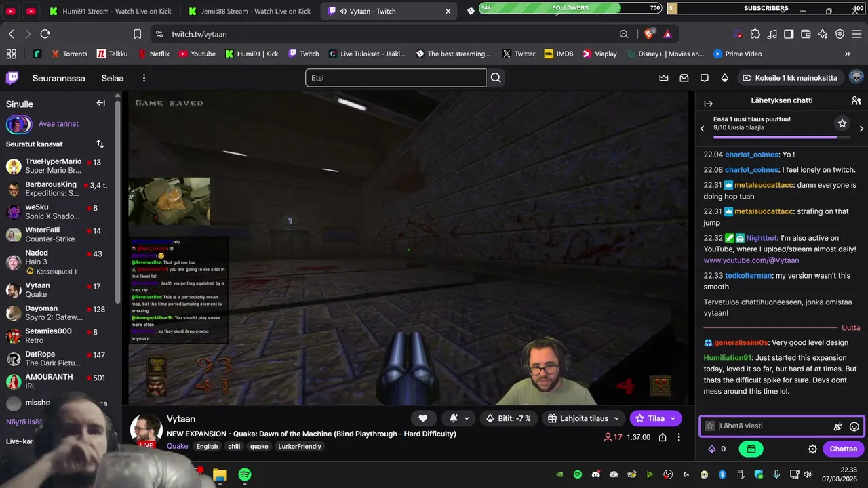868x488 pixels.
Task: Show the previous goal with left chevron
Action: 702,128
